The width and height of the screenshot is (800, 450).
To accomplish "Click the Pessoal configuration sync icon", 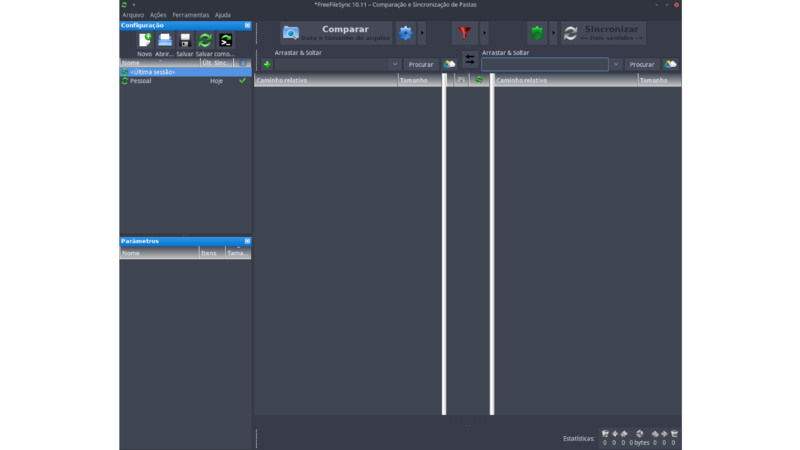I will pyautogui.click(x=125, y=81).
